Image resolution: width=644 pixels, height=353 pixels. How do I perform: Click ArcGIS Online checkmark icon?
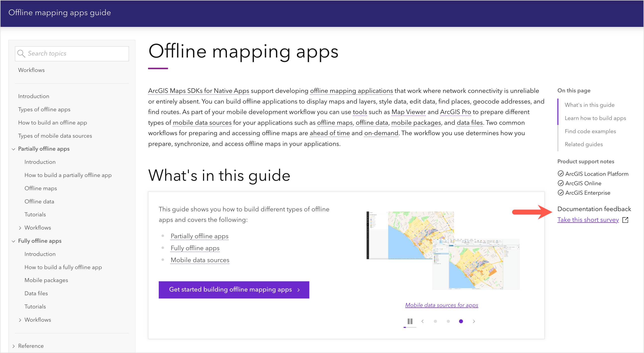pyautogui.click(x=560, y=183)
